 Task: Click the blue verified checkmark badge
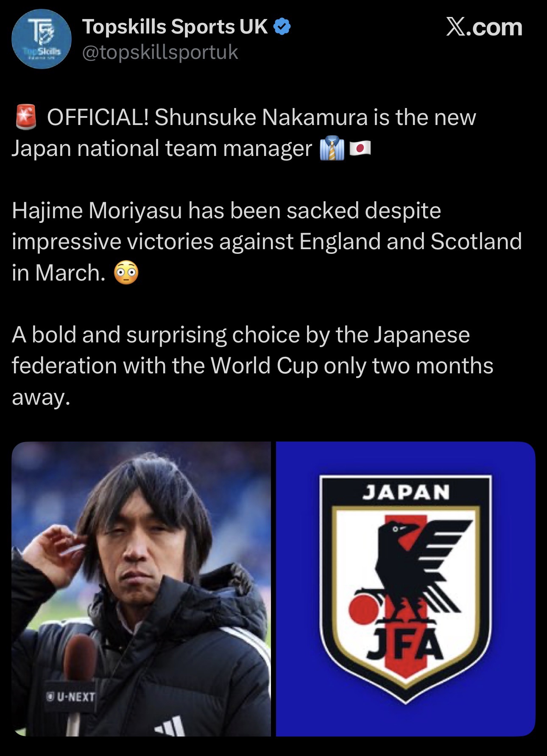tap(282, 27)
